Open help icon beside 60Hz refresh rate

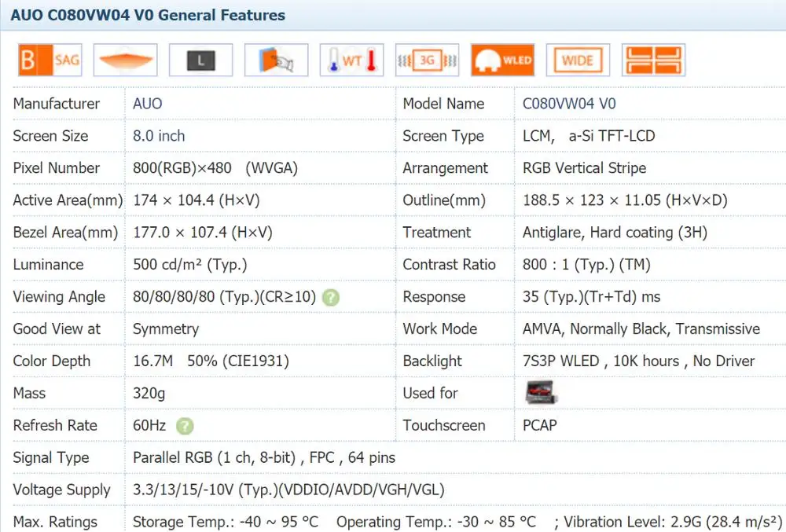point(185,426)
